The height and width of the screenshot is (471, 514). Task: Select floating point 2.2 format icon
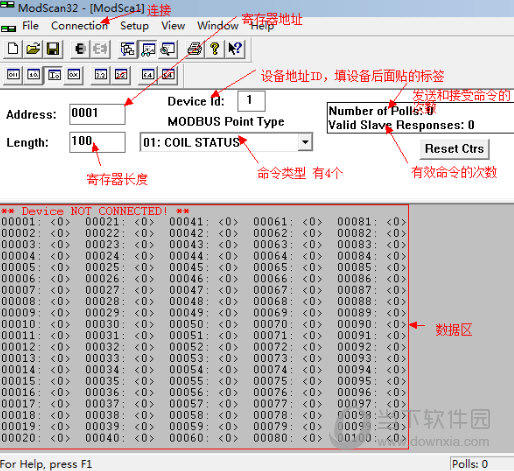pyautogui.click(x=101, y=75)
